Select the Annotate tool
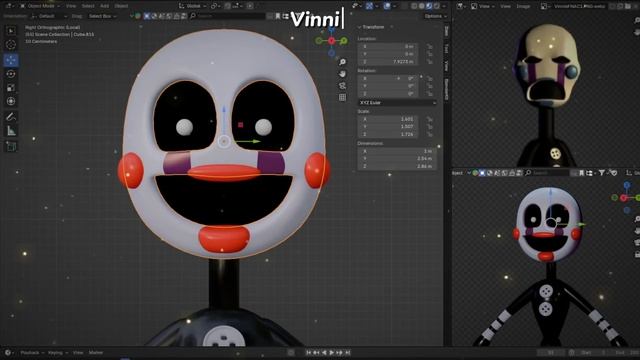The width and height of the screenshot is (640, 360). [x=11, y=117]
